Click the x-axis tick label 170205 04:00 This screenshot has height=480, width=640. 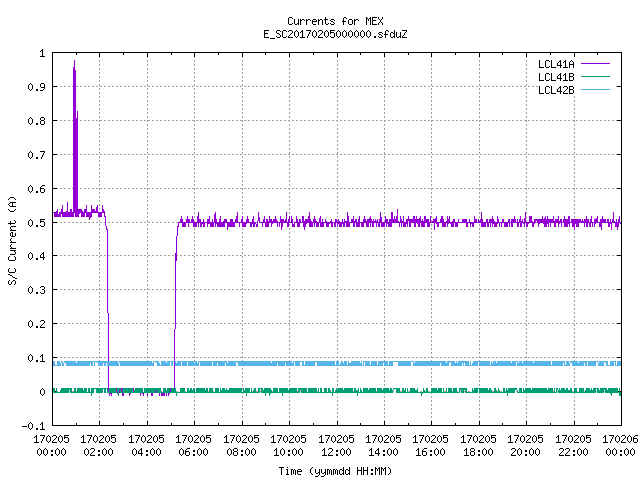click(146, 446)
